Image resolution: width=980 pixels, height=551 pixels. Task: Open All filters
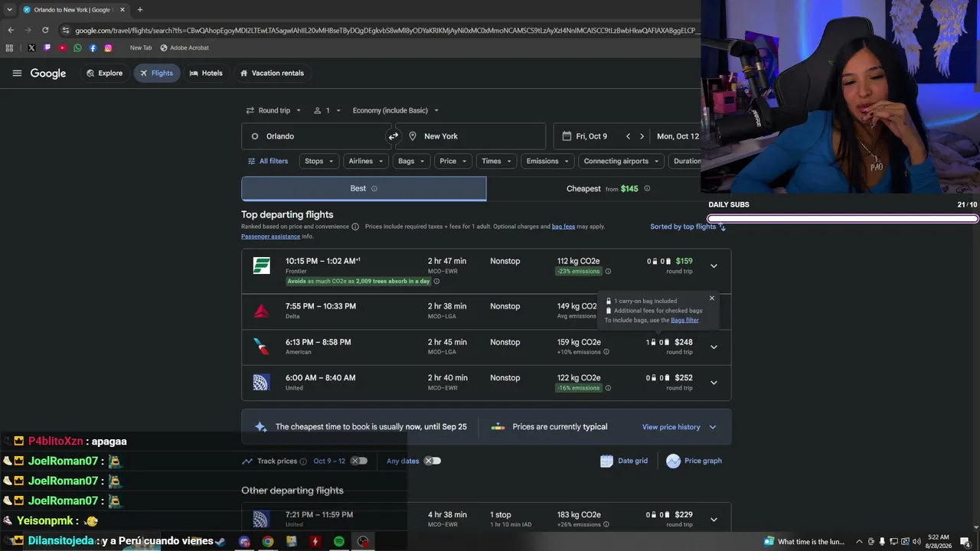click(x=268, y=161)
